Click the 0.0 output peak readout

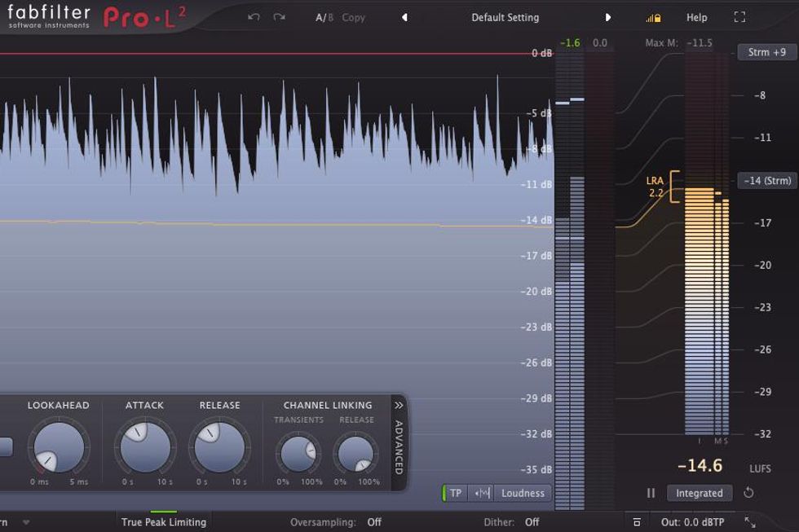[x=600, y=42]
